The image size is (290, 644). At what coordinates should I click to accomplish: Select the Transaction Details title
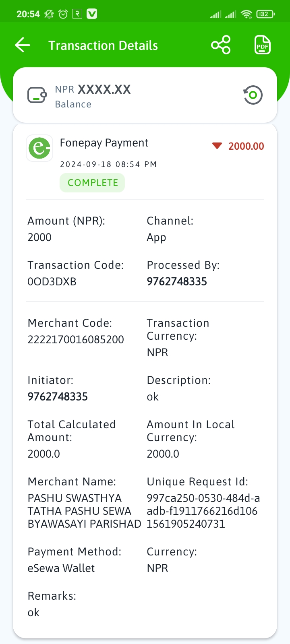103,45
